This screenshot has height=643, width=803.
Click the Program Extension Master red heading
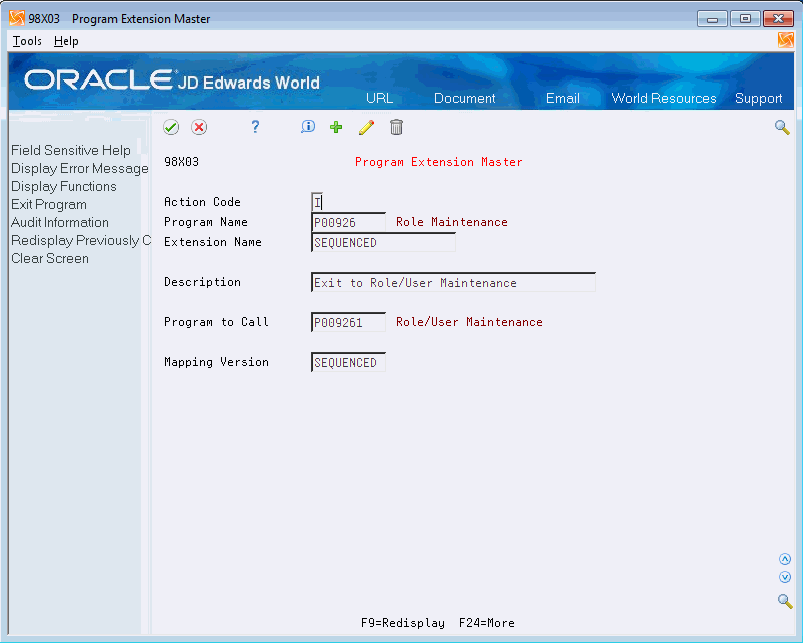tap(438, 162)
